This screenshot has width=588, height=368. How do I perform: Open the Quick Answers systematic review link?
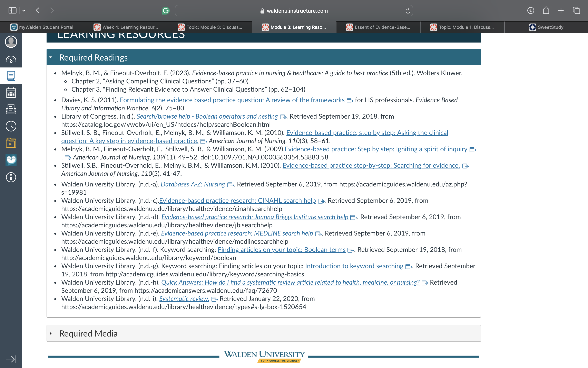click(290, 282)
